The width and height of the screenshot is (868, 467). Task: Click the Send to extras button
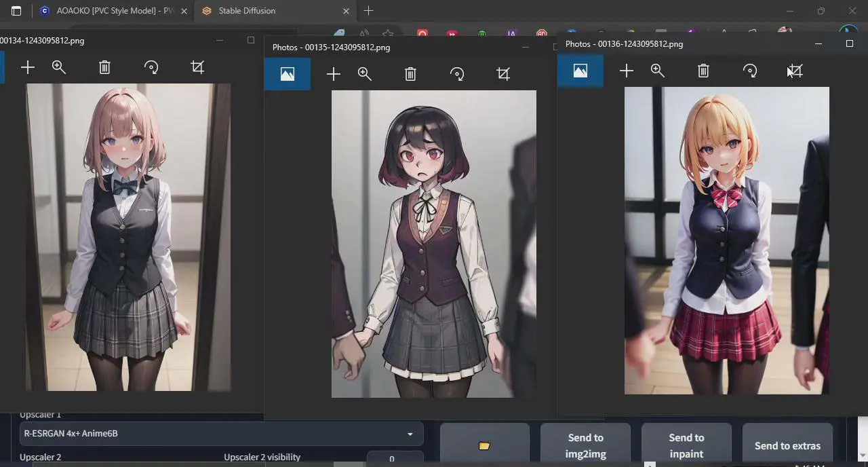point(787,445)
